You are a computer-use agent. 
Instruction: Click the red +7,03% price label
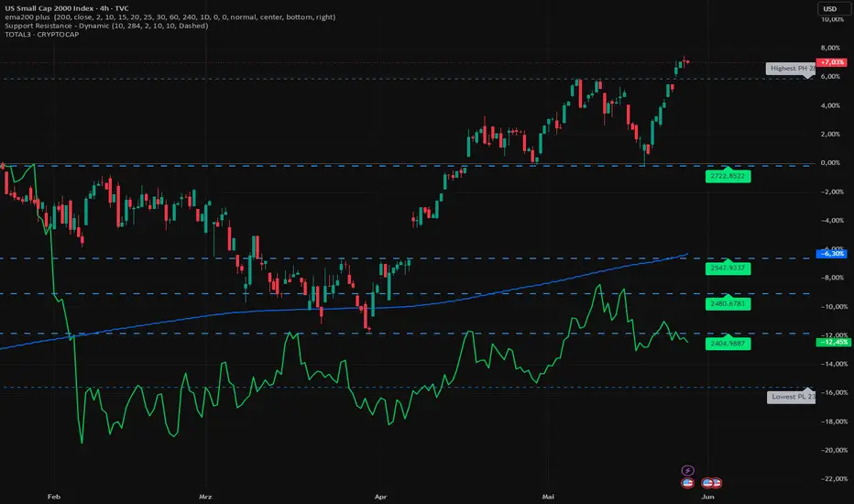[831, 62]
